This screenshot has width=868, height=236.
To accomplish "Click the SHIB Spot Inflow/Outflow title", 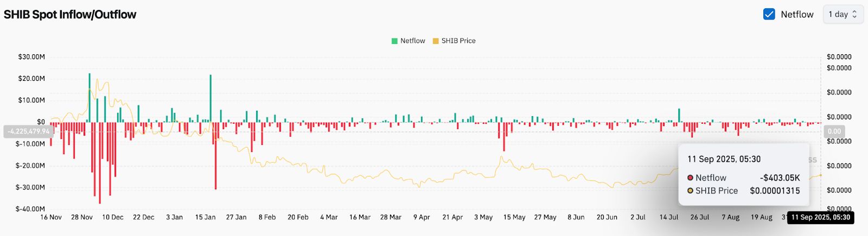I will coord(70,15).
